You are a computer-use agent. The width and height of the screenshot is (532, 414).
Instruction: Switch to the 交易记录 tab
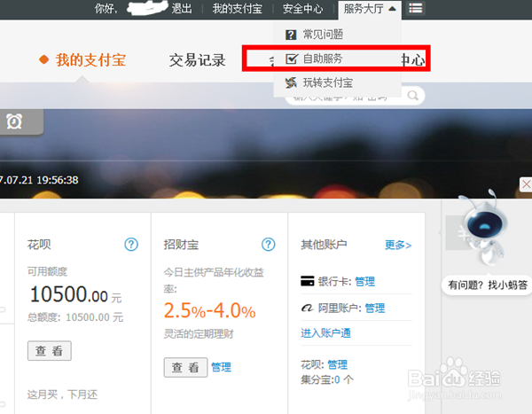[198, 60]
